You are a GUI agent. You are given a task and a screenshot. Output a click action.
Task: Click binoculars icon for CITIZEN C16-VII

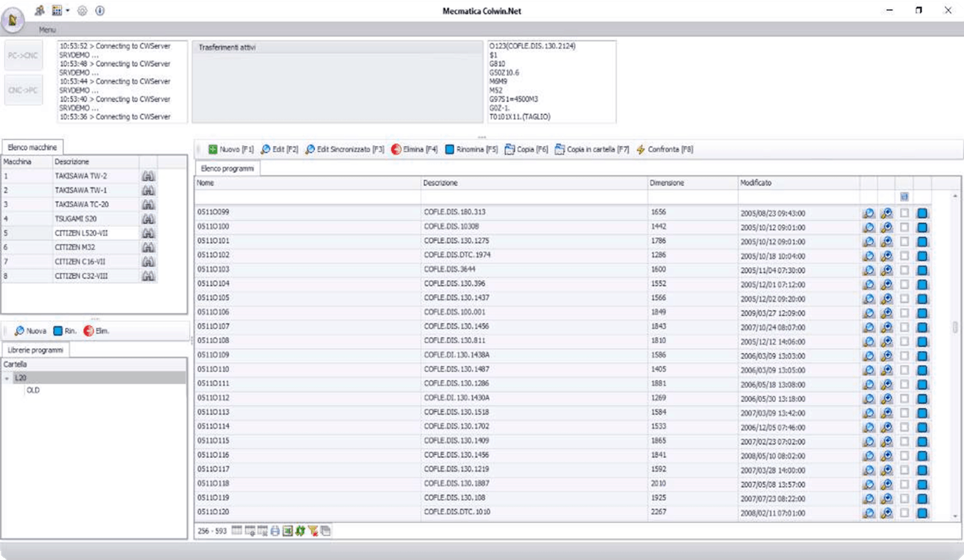(x=148, y=262)
